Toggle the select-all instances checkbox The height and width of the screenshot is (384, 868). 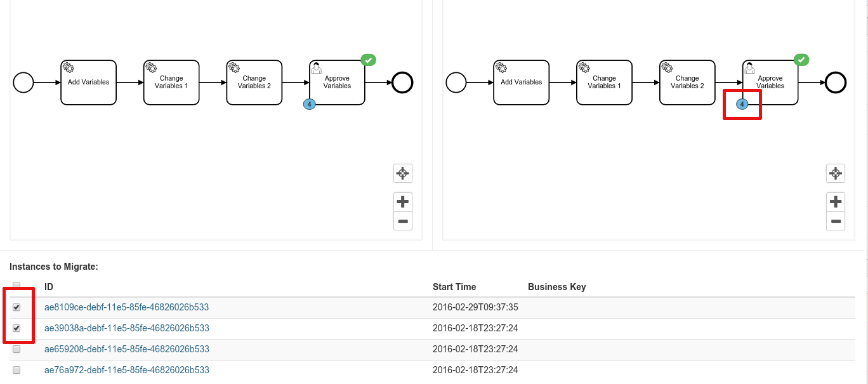[x=16, y=286]
